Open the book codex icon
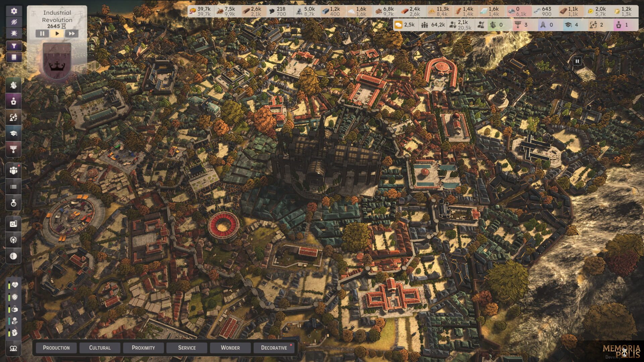The width and height of the screenshot is (644, 362). coord(14,57)
